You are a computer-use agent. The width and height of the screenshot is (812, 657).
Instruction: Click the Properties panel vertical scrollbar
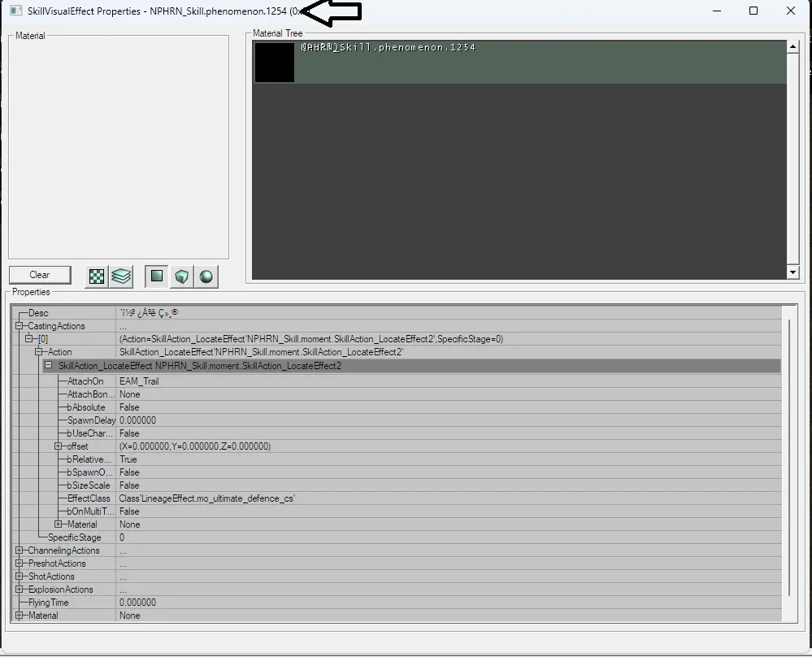pyautogui.click(x=789, y=458)
